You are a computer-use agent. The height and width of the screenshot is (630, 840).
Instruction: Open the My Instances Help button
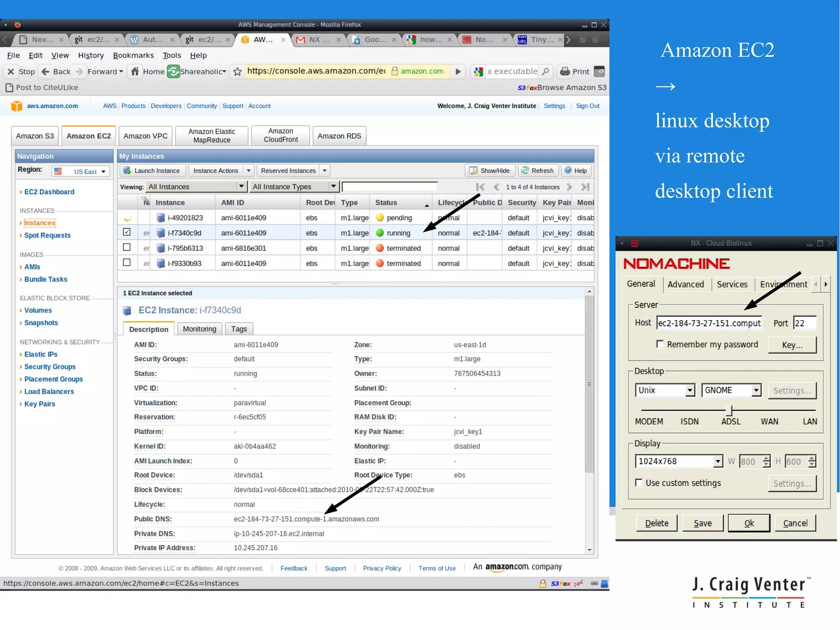[576, 171]
